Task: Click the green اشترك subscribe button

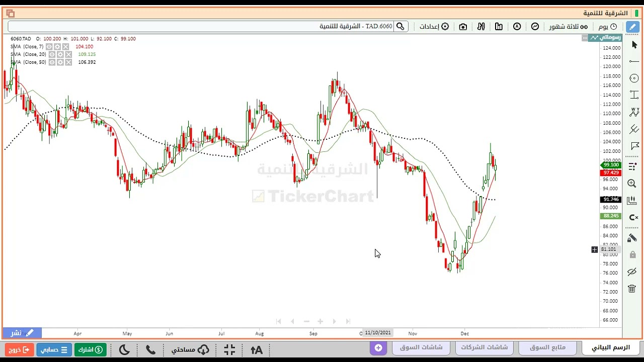Action: click(x=90, y=349)
